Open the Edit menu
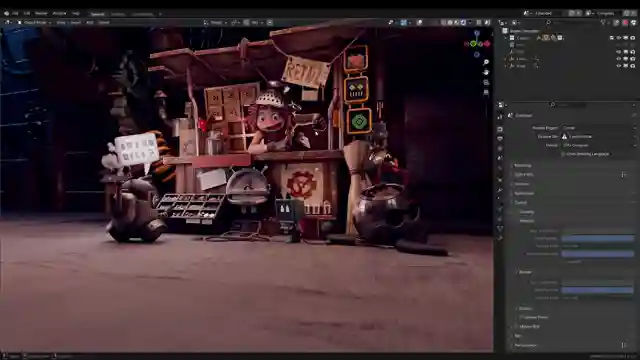Screen dimensions: 640x360 click(27, 13)
